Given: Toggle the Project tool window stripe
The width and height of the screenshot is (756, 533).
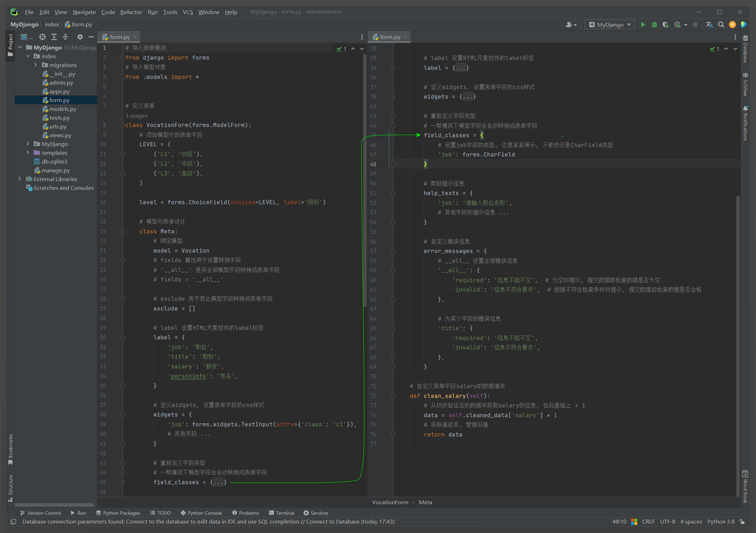Looking at the screenshot, I should [11, 45].
